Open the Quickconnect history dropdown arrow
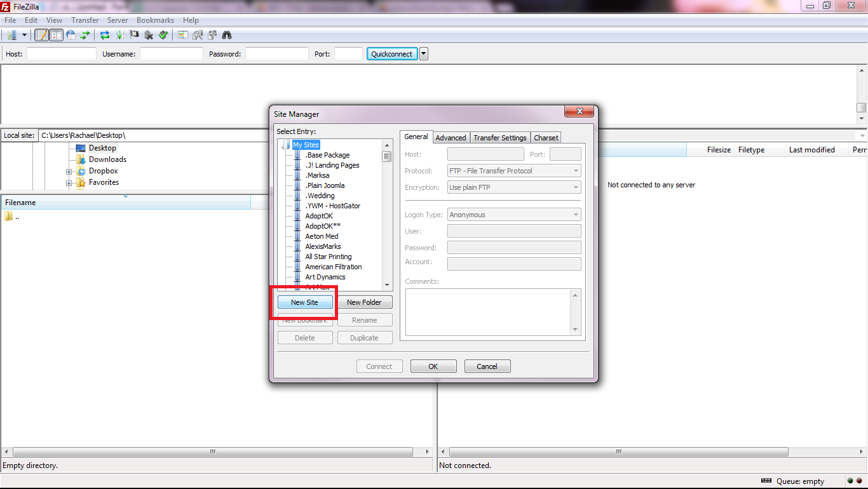868x489 pixels. tap(424, 54)
